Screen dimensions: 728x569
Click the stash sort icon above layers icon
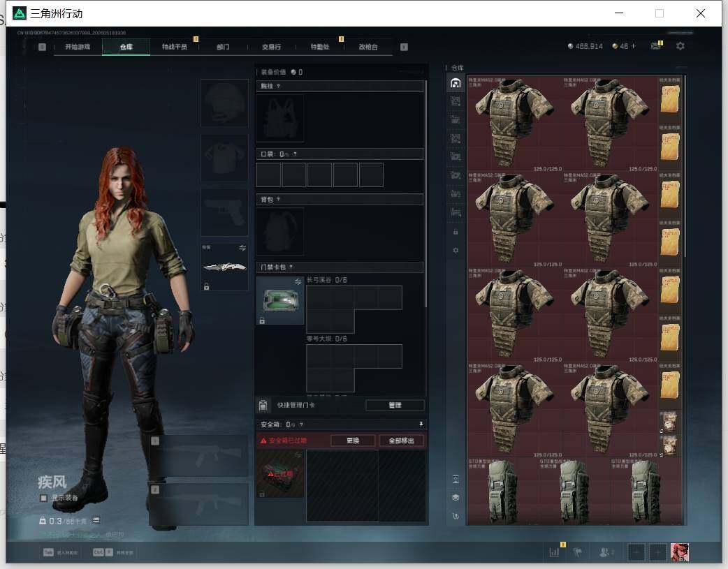click(456, 480)
